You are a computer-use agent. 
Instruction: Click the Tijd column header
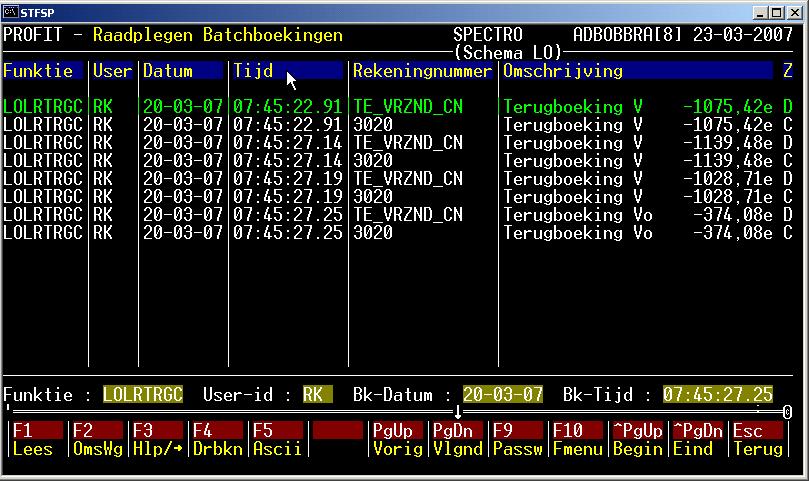(287, 71)
